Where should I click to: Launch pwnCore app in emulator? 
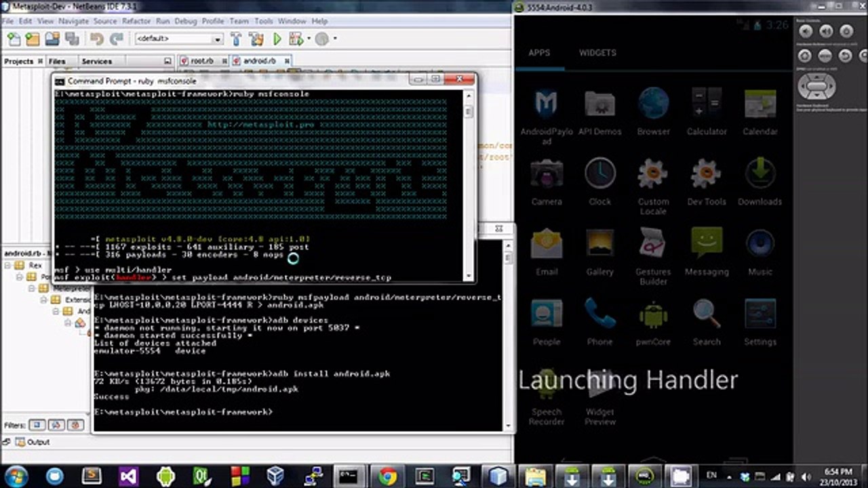[653, 323]
